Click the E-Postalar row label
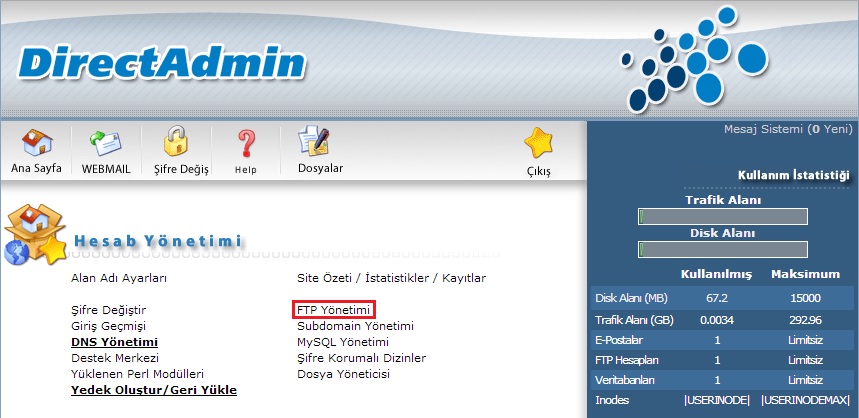The image size is (859, 418). [619, 340]
